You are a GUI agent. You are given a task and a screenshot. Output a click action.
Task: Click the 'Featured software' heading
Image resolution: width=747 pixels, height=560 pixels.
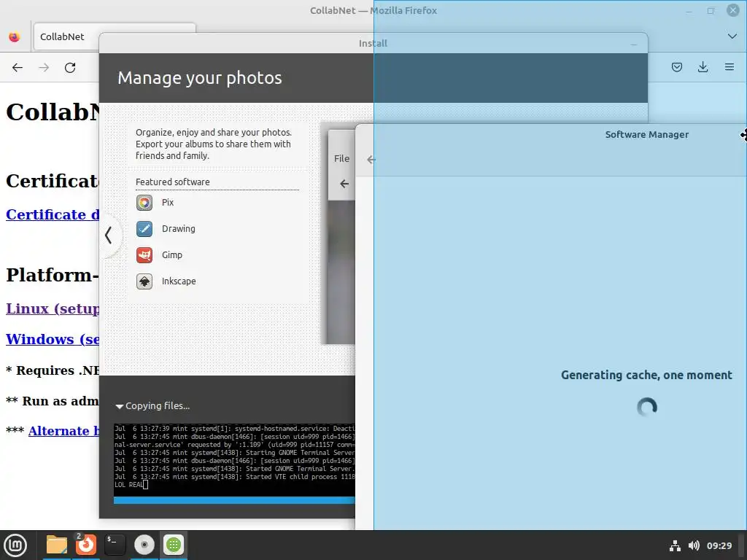coord(172,182)
